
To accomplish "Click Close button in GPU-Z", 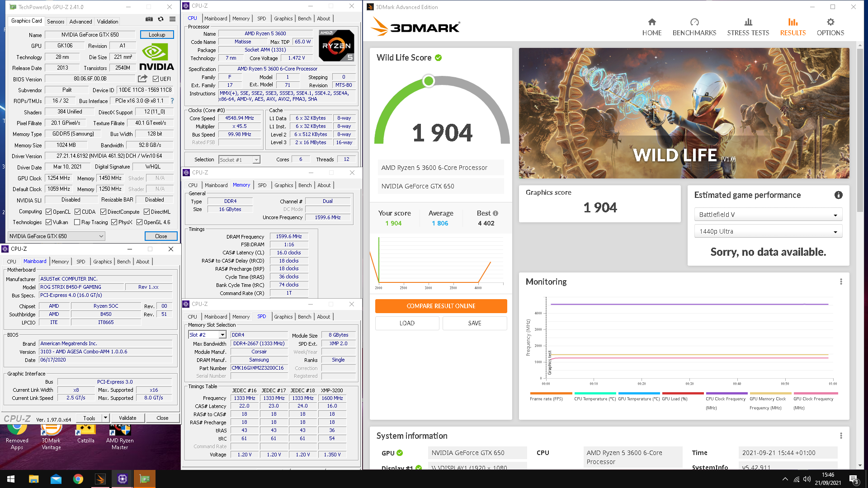I will point(161,236).
